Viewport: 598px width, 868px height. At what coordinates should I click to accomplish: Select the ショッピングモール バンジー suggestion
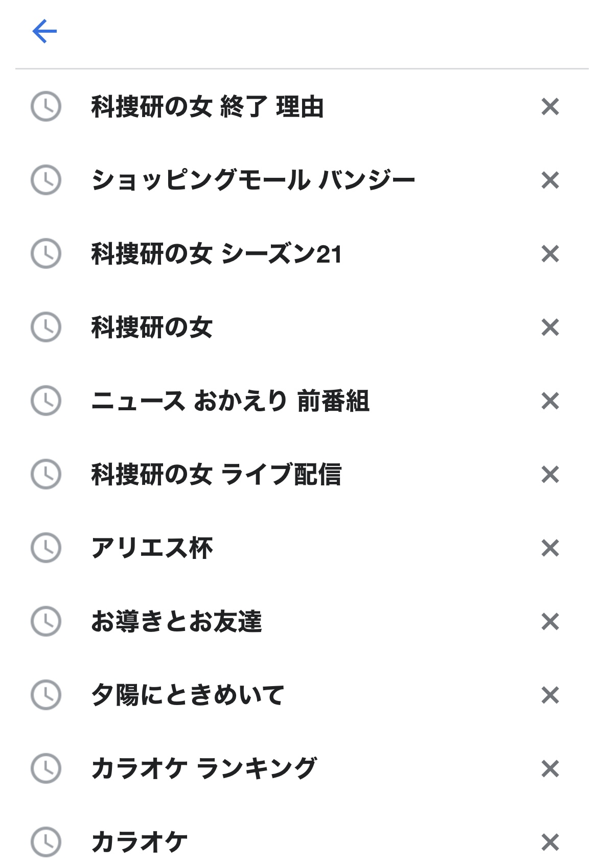pyautogui.click(x=253, y=180)
